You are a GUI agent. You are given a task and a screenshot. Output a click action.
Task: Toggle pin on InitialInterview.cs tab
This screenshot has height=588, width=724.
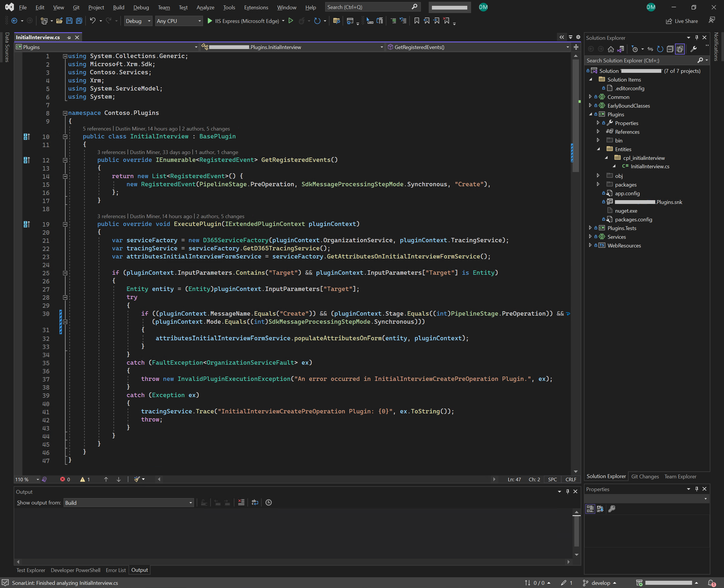click(69, 38)
